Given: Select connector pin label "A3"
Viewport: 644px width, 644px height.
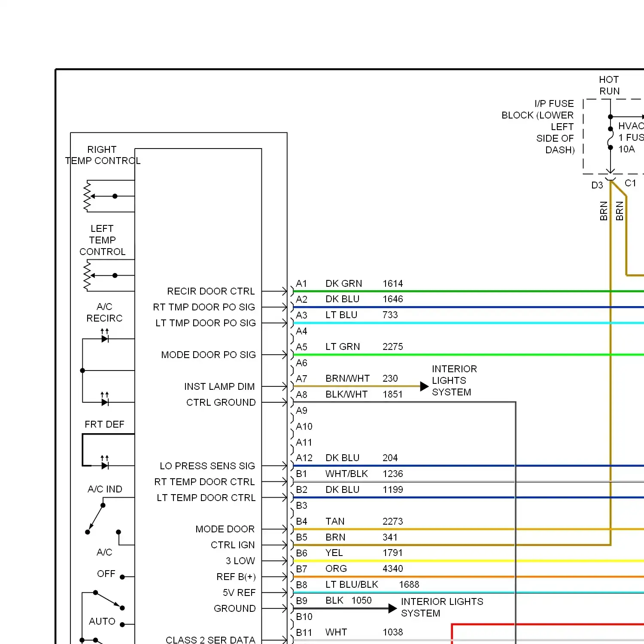Looking at the screenshot, I should tap(301, 315).
